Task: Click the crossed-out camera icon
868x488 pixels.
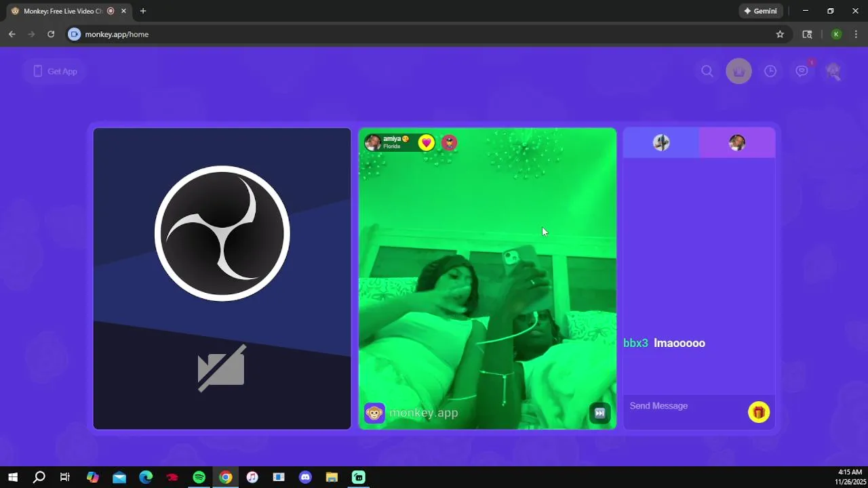Action: click(222, 368)
